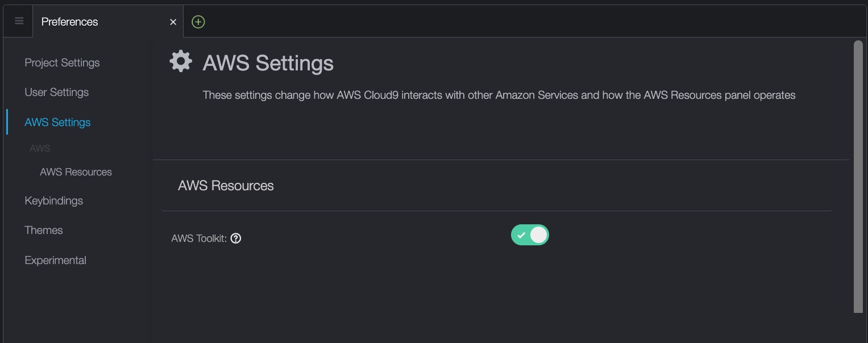Close the Preferences tab
This screenshot has width=868, height=343.
click(x=173, y=22)
